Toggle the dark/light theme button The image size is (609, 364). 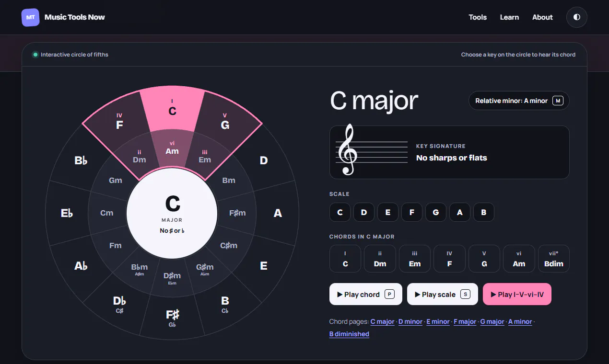click(x=576, y=17)
